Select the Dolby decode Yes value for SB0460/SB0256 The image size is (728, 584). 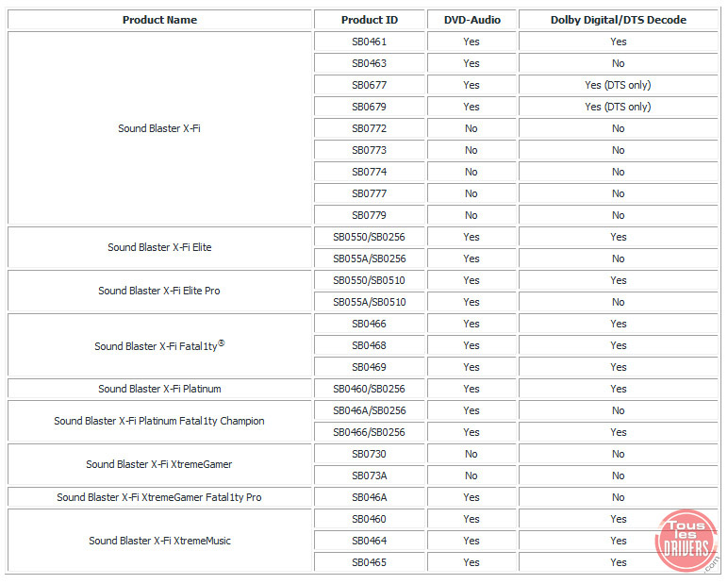[618, 389]
